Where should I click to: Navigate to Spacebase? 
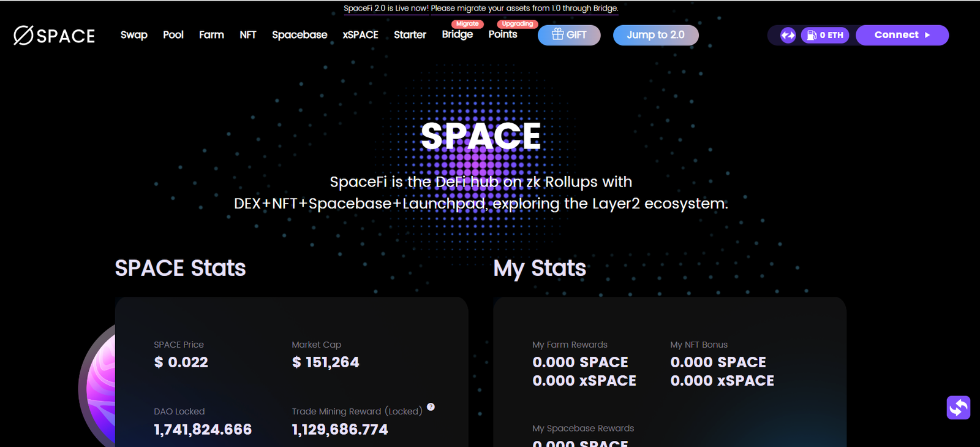(x=300, y=35)
